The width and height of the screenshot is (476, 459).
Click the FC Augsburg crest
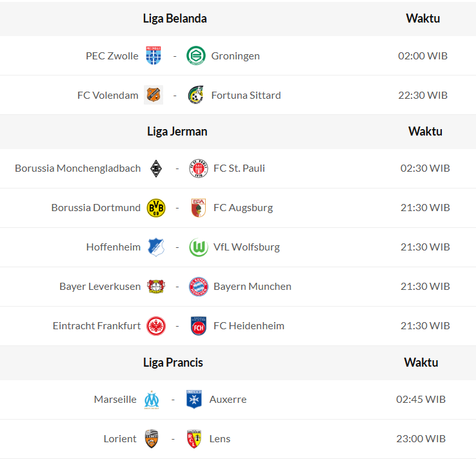pyautogui.click(x=198, y=208)
